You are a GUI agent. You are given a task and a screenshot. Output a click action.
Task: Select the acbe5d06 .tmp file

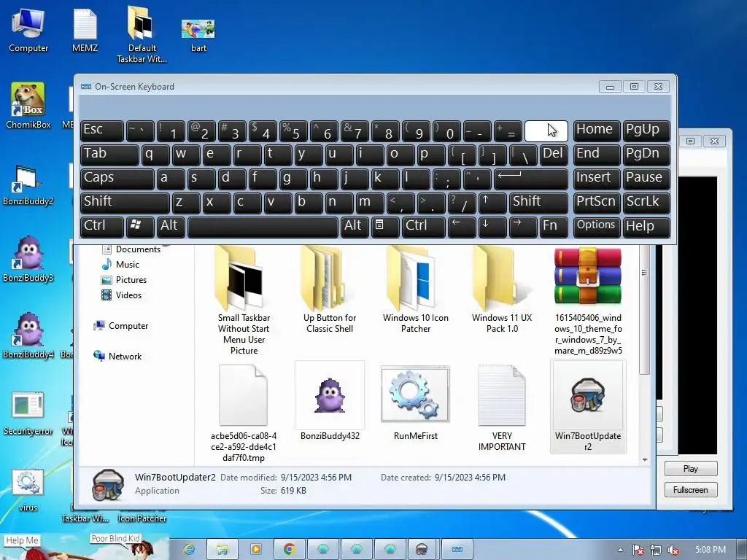(x=244, y=413)
